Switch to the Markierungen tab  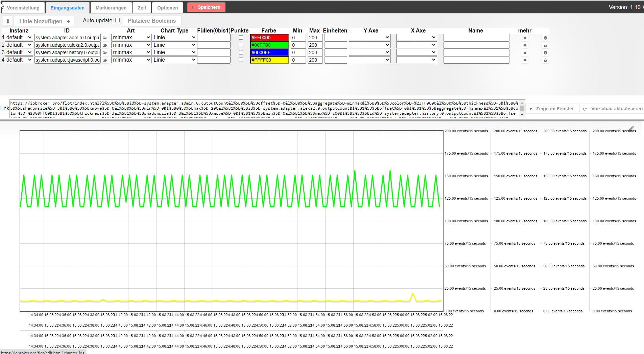click(x=111, y=8)
